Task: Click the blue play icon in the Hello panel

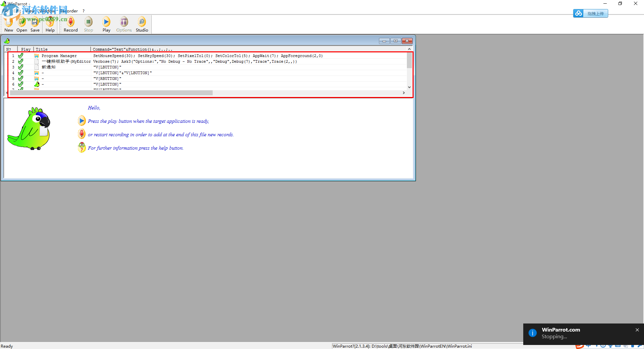Action: coord(82,120)
